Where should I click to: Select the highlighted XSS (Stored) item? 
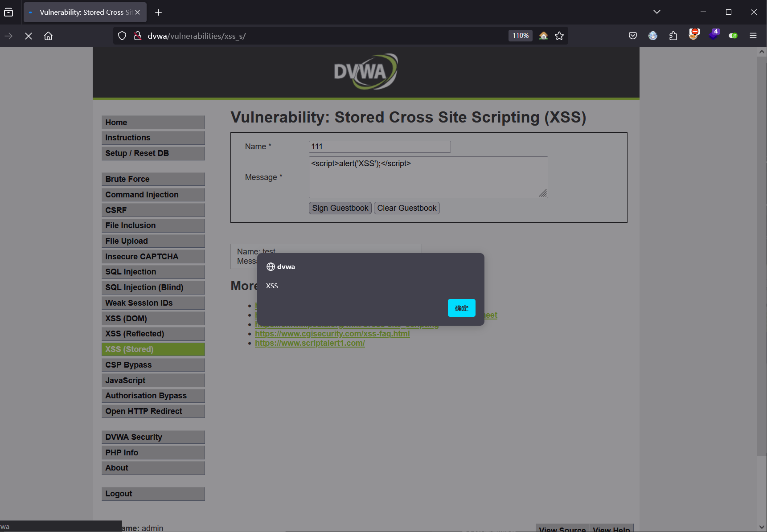tap(153, 349)
